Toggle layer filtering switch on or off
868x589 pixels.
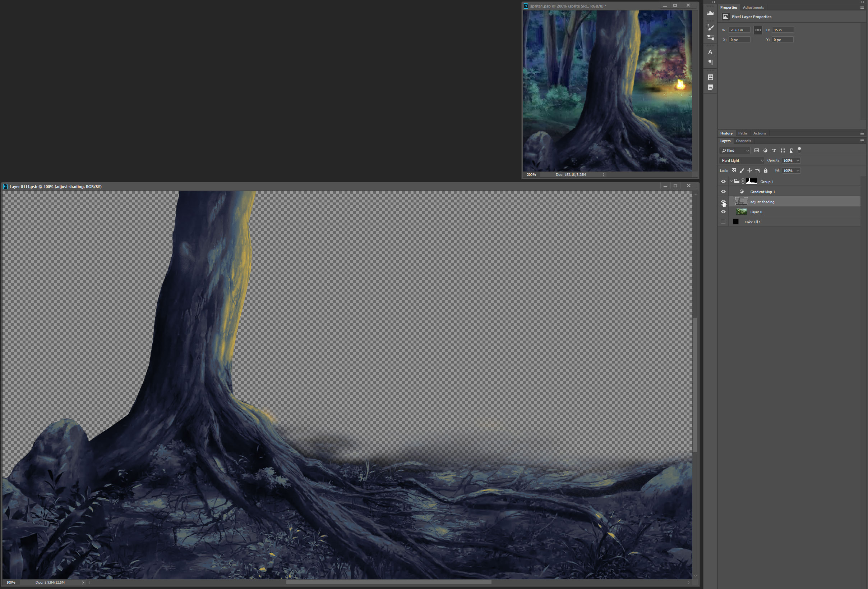799,150
